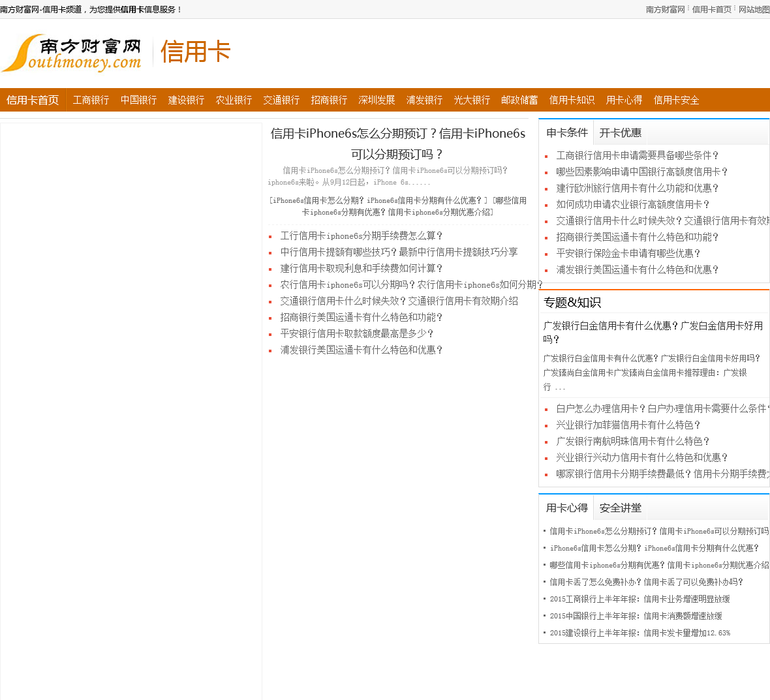Image resolution: width=770 pixels, height=700 pixels.
Task: Open 网站地图 link at top right
Action: click(x=754, y=9)
